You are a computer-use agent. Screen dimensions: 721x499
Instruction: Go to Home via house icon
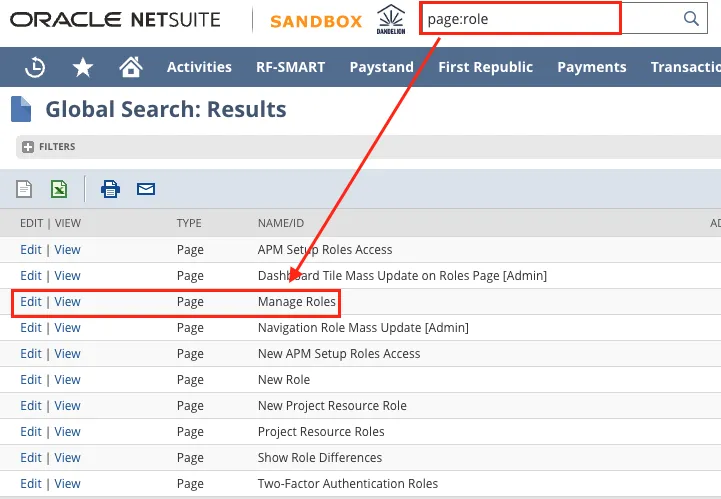130,67
